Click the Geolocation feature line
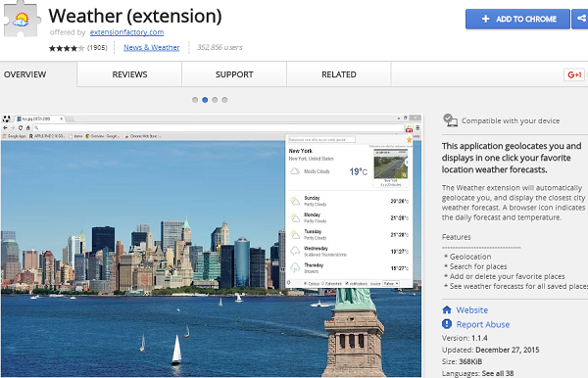The image size is (588, 378). coord(467,257)
